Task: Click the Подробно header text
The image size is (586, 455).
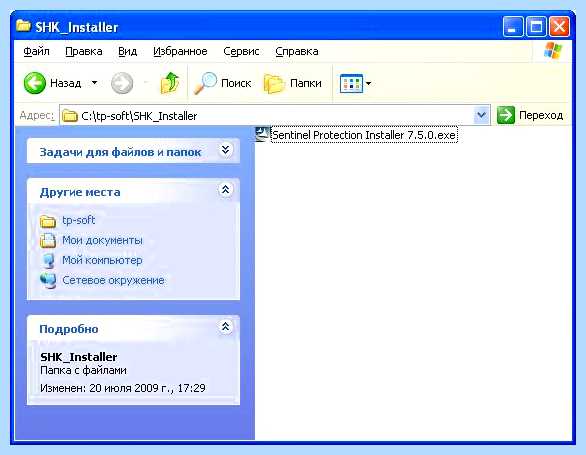Action: [x=69, y=329]
